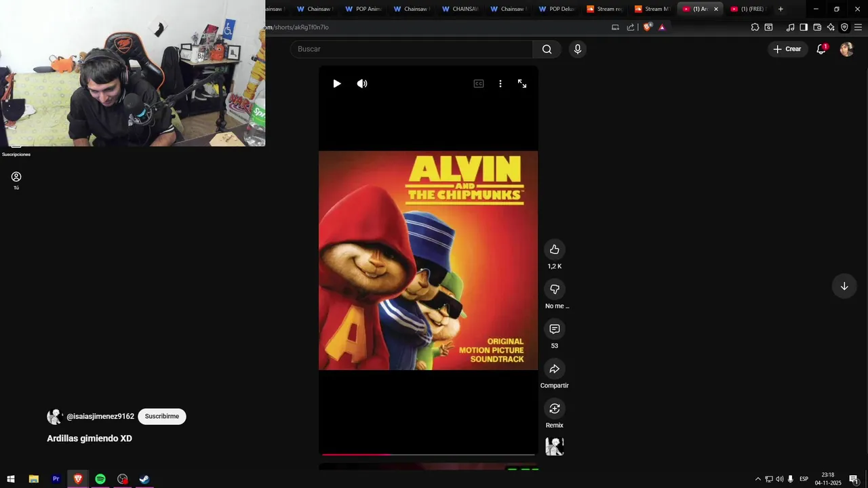Open the Remix option
Image resolution: width=868 pixels, height=488 pixels.
[555, 408]
